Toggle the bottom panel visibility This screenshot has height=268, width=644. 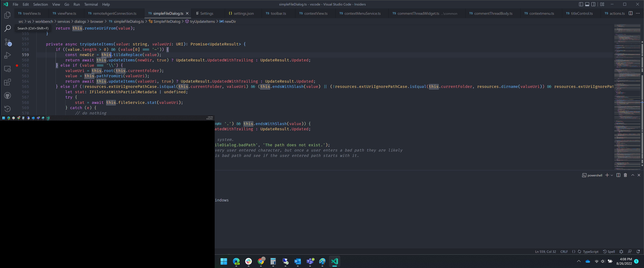point(587,4)
